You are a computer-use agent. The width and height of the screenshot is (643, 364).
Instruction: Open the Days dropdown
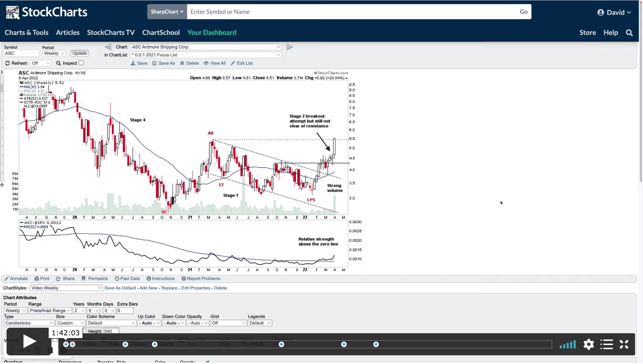(x=109, y=311)
